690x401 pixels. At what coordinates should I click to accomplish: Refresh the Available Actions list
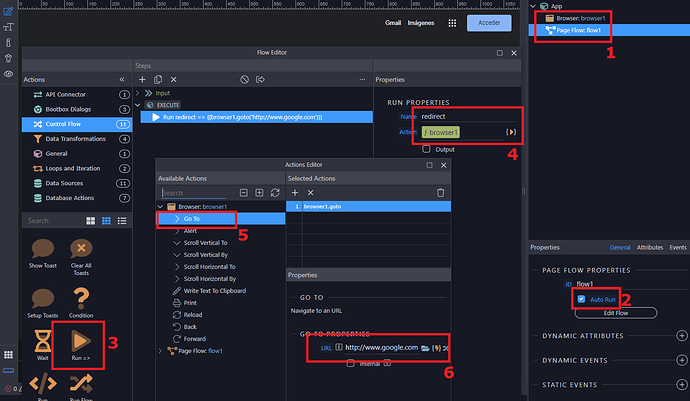coord(275,193)
